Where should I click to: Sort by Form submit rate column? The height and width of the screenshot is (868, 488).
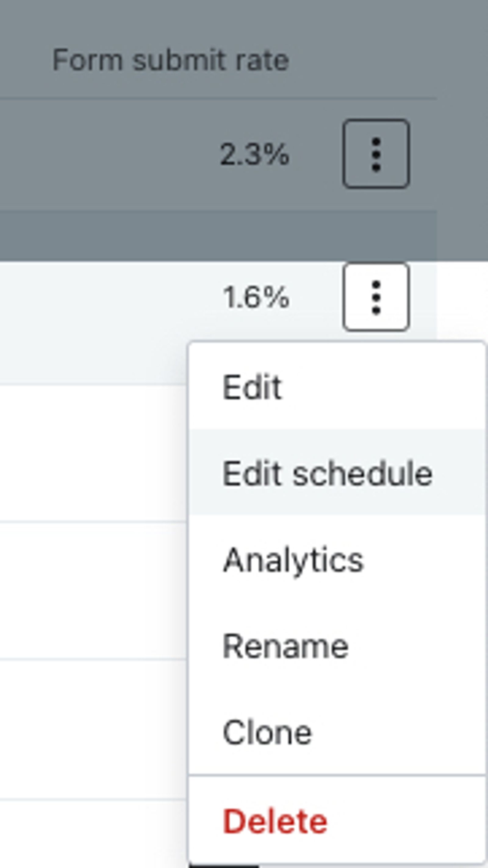(171, 60)
